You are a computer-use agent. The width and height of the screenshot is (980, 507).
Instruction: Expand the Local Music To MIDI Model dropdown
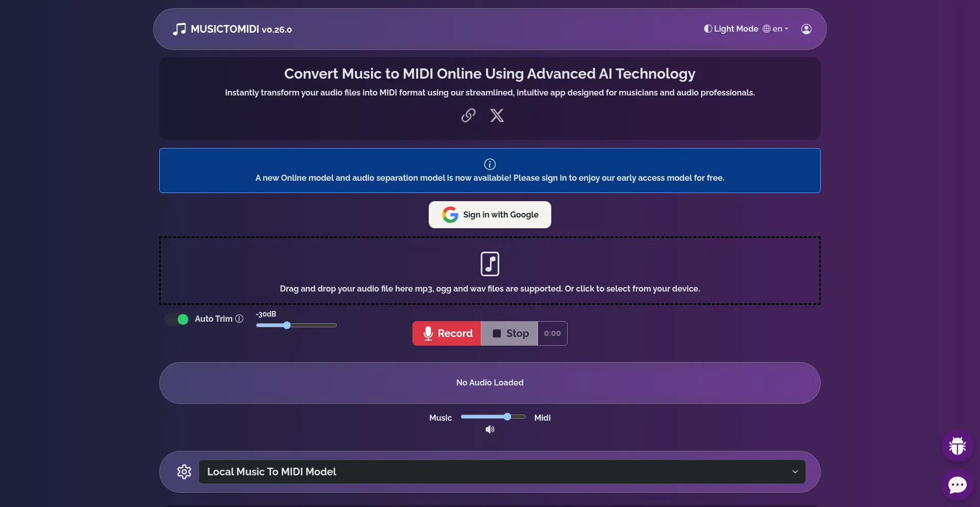click(x=502, y=472)
